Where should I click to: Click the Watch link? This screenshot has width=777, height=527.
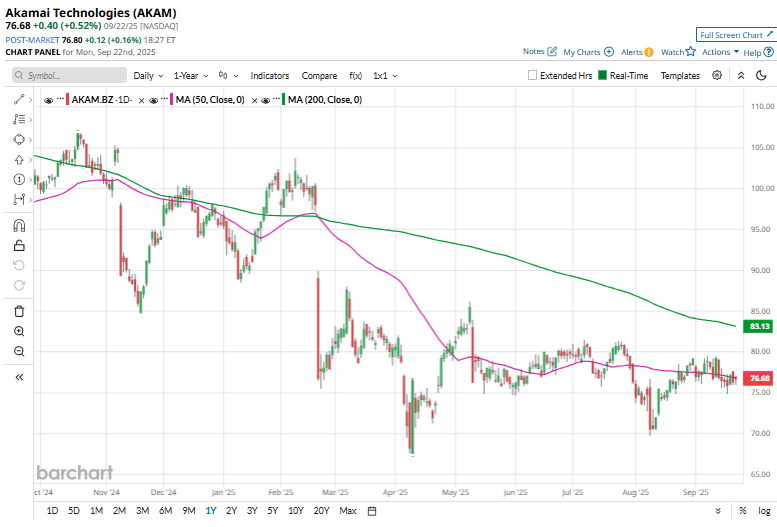pyautogui.click(x=672, y=52)
